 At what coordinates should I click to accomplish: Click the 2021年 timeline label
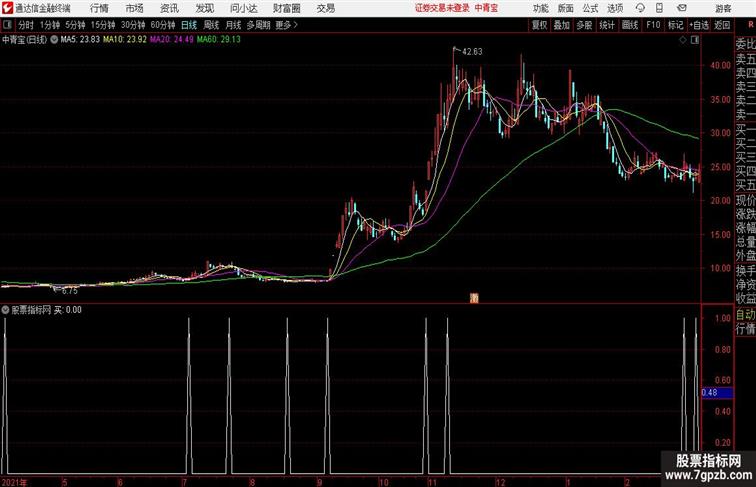(14, 482)
